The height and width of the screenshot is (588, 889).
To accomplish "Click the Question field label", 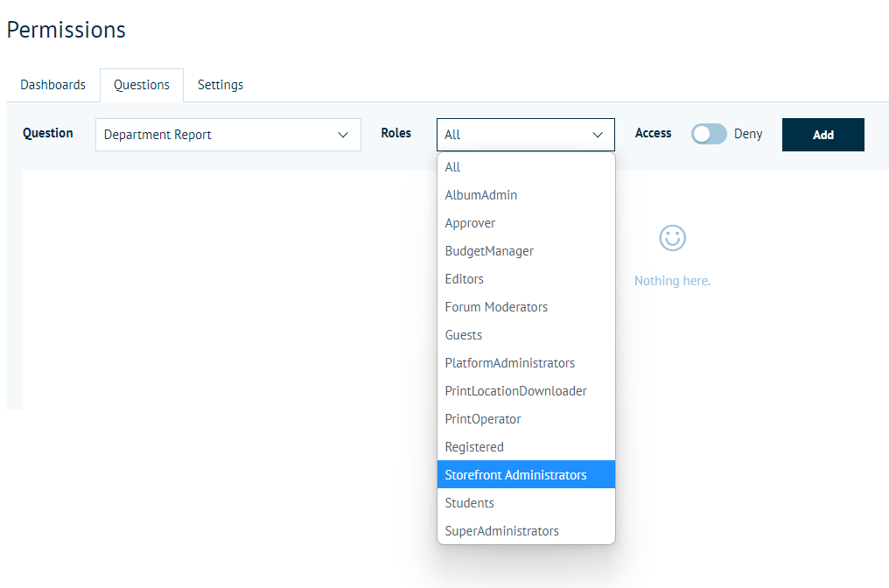I will tap(47, 133).
